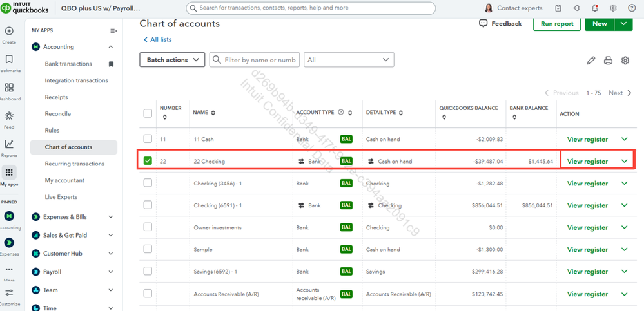Check the Sample row checkbox
Image resolution: width=644 pixels, height=311 pixels.
click(148, 249)
